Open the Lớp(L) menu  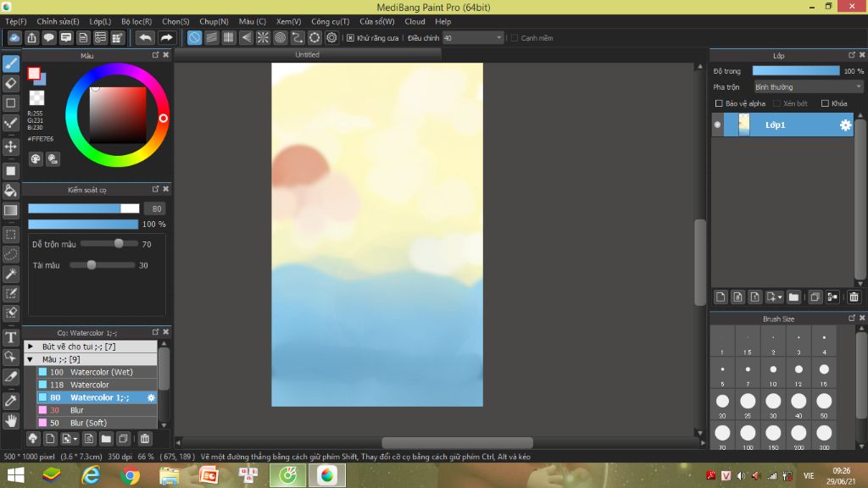point(100,21)
